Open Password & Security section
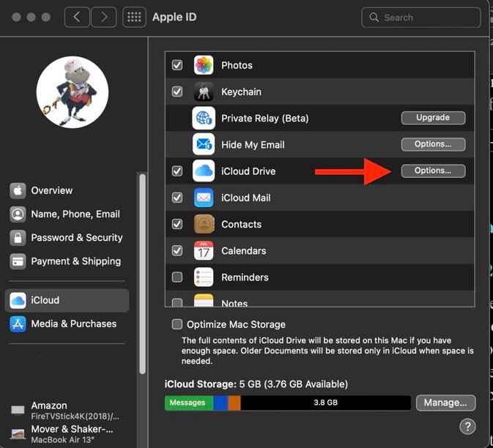493x448 pixels. (67, 238)
